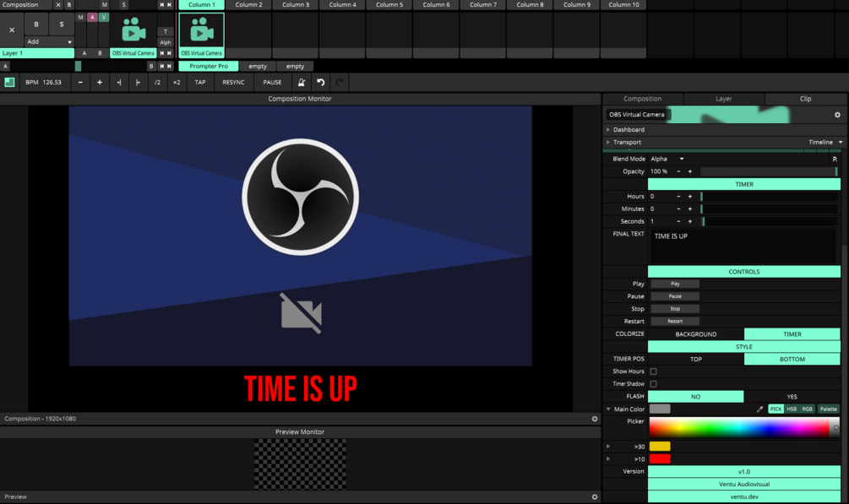Collapse the Main Color section

tap(608, 409)
